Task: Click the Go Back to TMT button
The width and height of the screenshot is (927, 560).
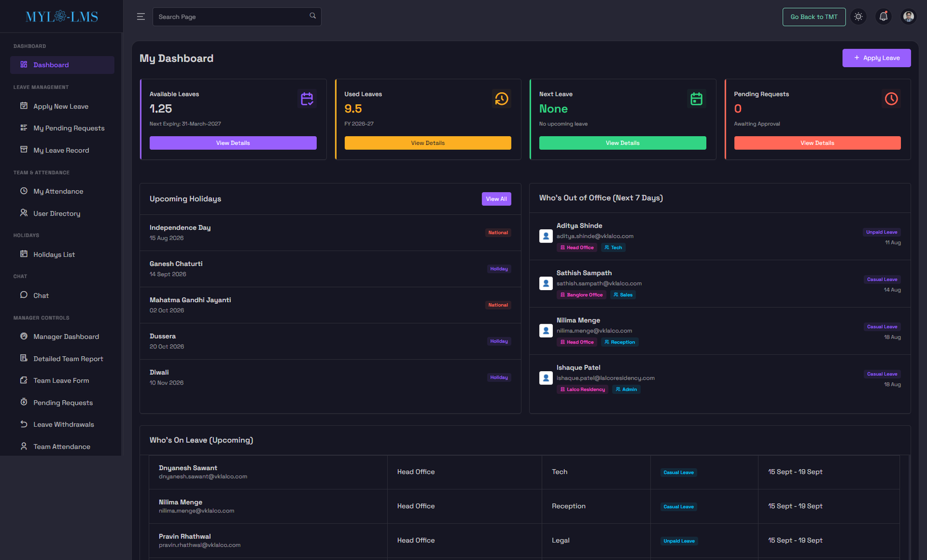Action: click(814, 17)
